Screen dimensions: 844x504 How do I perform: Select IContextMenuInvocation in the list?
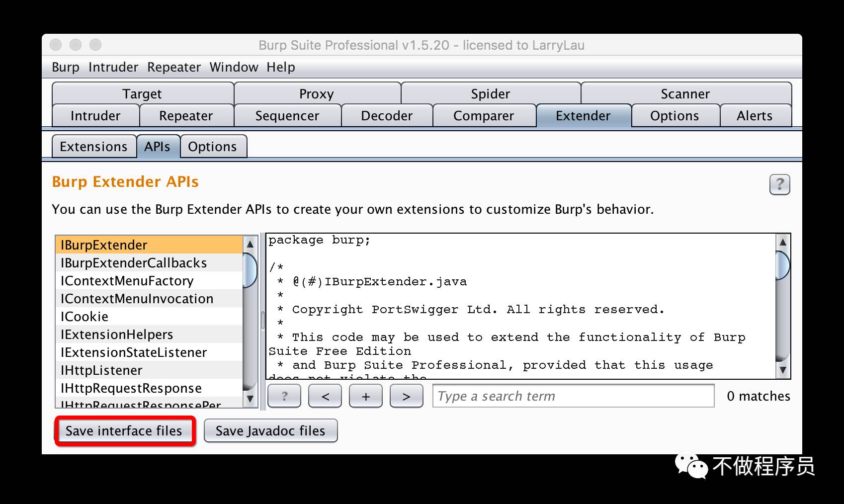pyautogui.click(x=149, y=299)
